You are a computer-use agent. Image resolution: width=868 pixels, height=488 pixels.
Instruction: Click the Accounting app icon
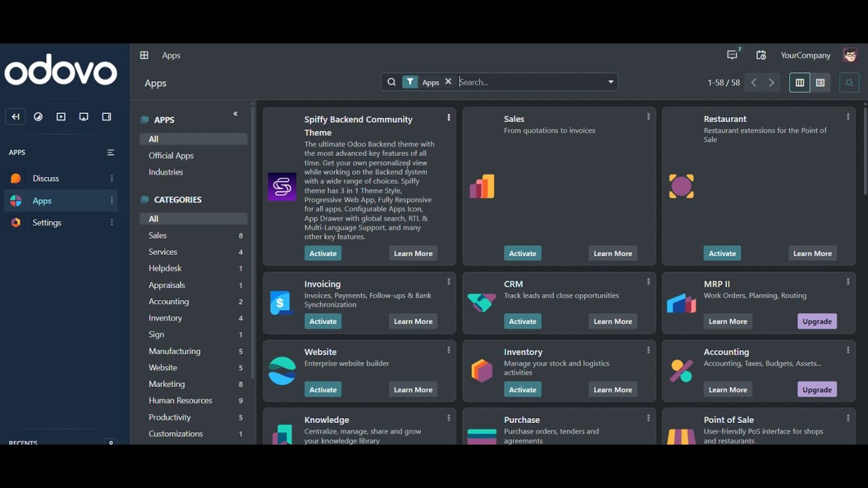682,371
